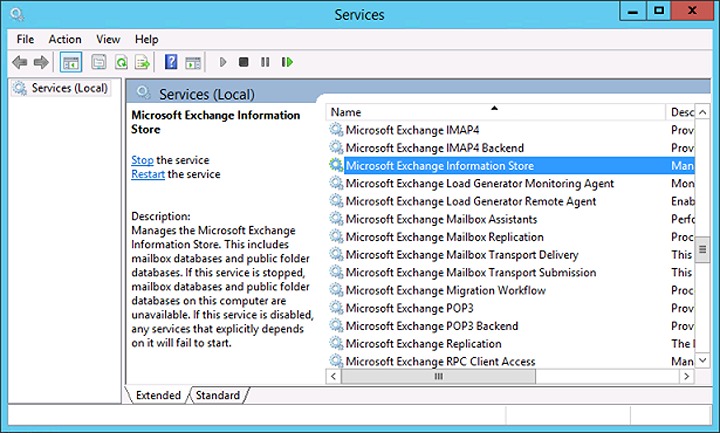Click the Start Service play icon
This screenshot has height=433, width=720.
(223, 62)
